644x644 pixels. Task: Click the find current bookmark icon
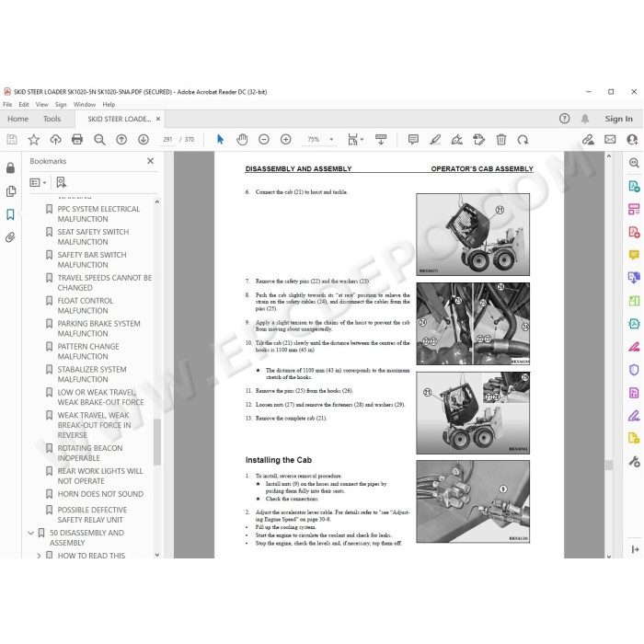[x=62, y=182]
